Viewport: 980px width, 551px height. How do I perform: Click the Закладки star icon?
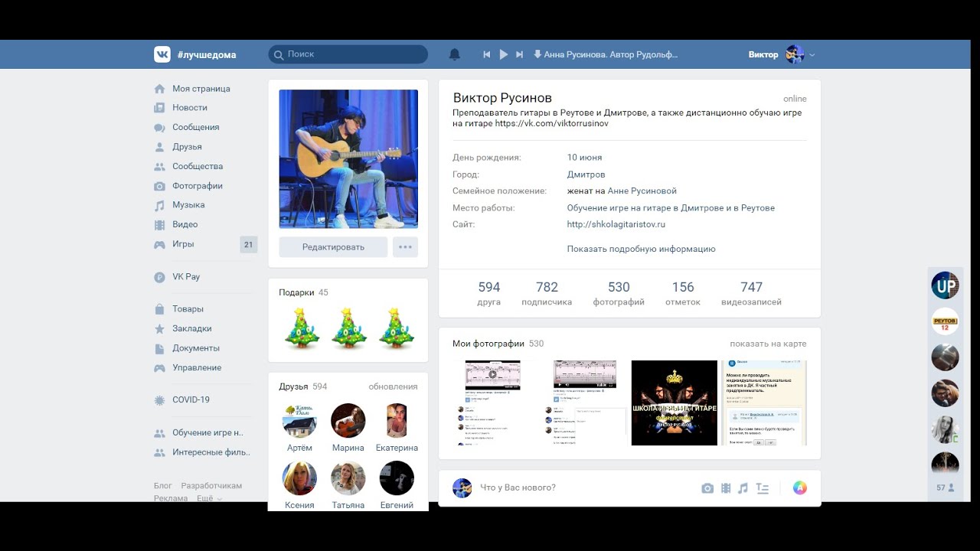159,328
